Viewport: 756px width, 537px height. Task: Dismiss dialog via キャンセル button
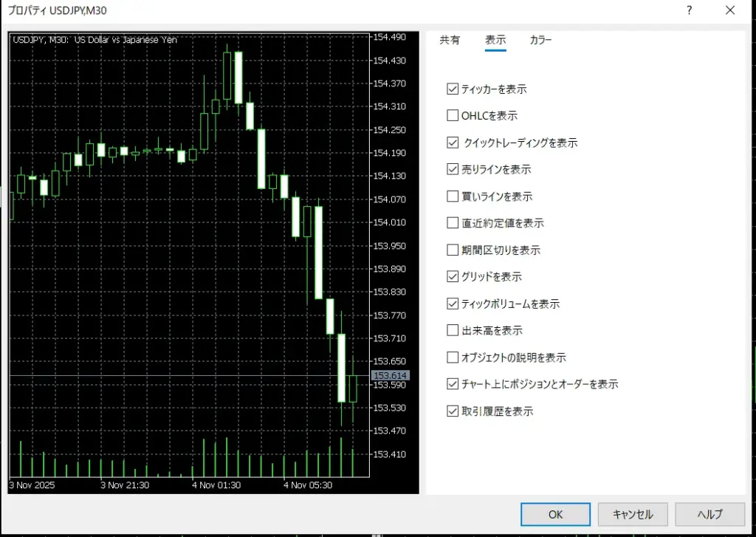tap(633, 514)
